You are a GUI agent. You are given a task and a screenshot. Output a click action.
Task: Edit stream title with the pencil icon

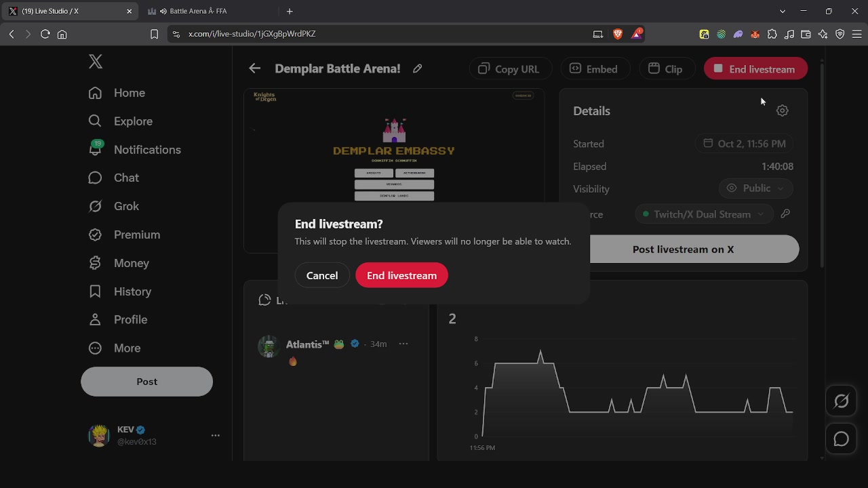[418, 68]
